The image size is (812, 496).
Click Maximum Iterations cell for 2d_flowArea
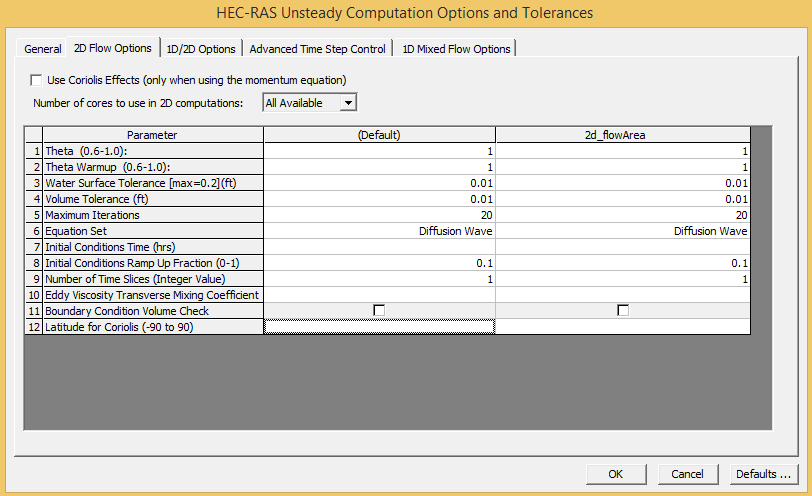click(623, 215)
